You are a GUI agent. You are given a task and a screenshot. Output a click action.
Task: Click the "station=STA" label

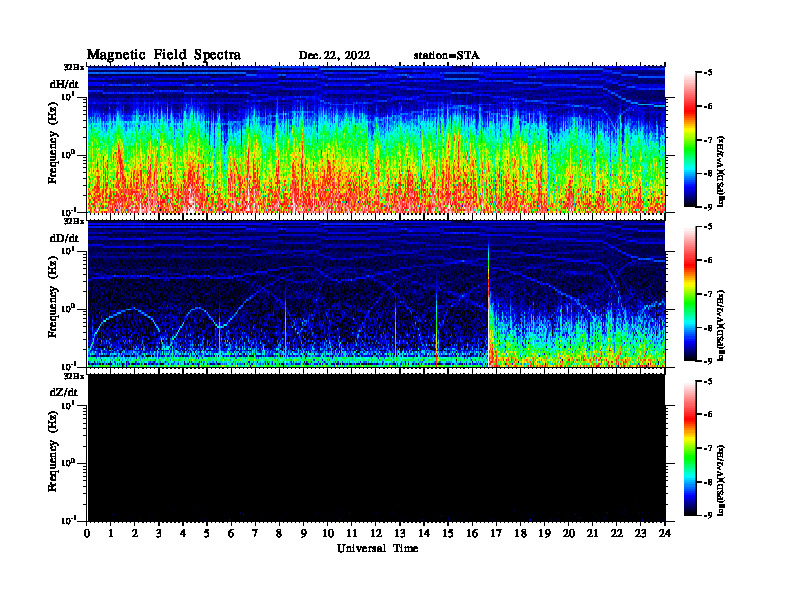coord(446,55)
